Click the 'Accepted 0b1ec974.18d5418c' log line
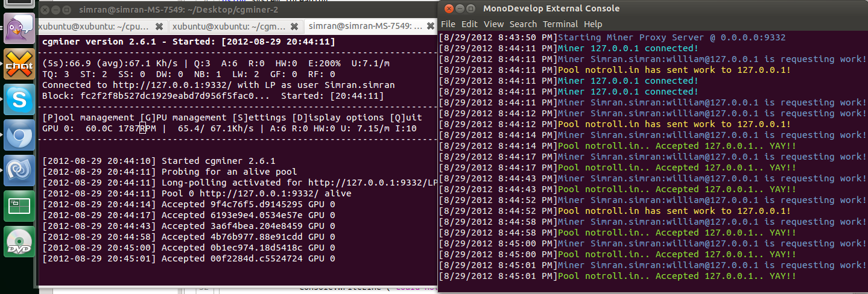 click(189, 248)
